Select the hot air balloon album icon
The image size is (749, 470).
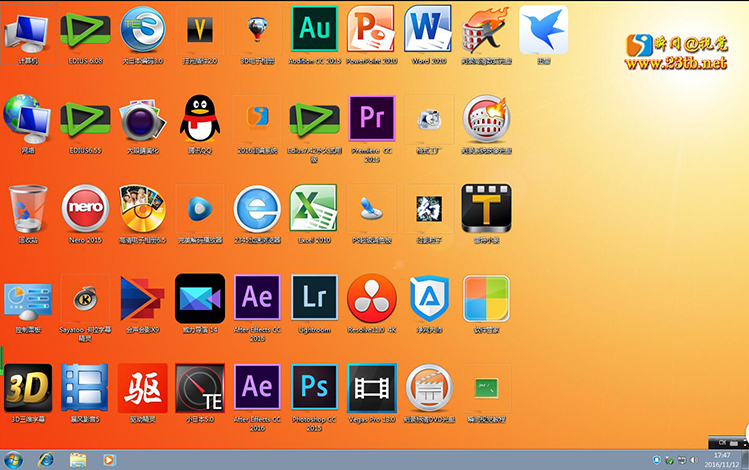click(257, 29)
